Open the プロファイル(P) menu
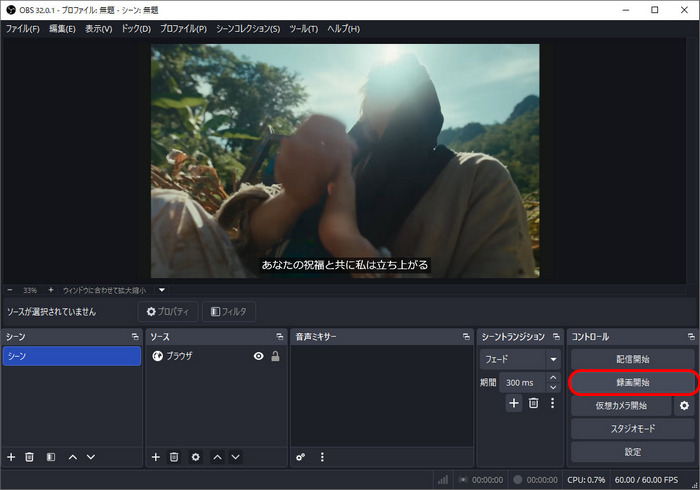This screenshot has height=490, width=700. click(x=183, y=29)
